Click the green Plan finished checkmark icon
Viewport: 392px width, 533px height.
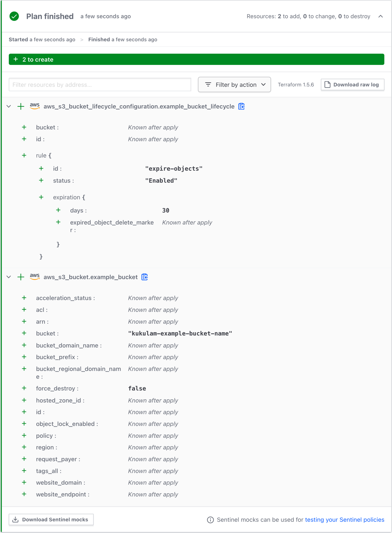(14, 16)
